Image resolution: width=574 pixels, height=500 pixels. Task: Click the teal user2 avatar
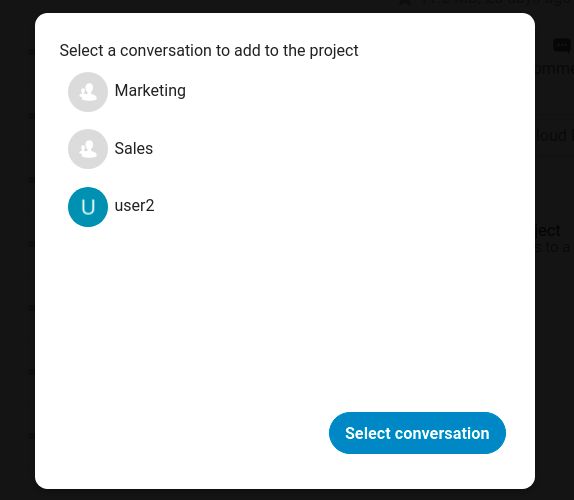88,207
